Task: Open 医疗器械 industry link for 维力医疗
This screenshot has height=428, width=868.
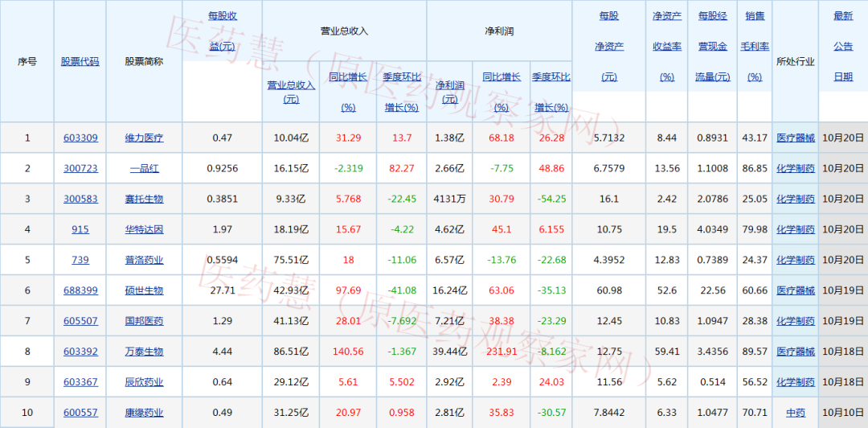Action: click(796, 138)
